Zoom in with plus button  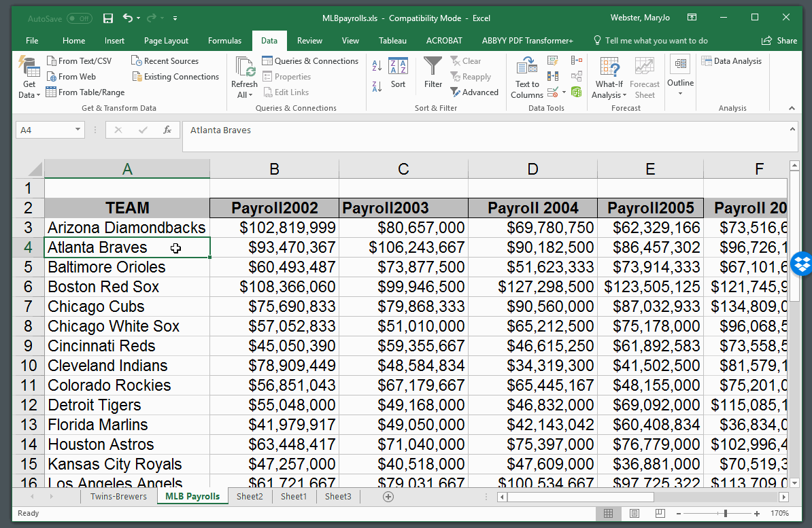757,514
